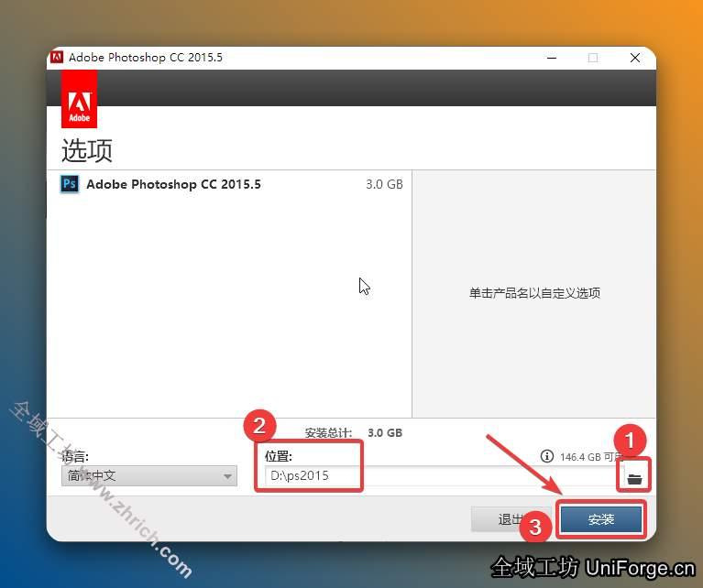Click the 单击产品名以自定义选项 hint text

click(534, 293)
